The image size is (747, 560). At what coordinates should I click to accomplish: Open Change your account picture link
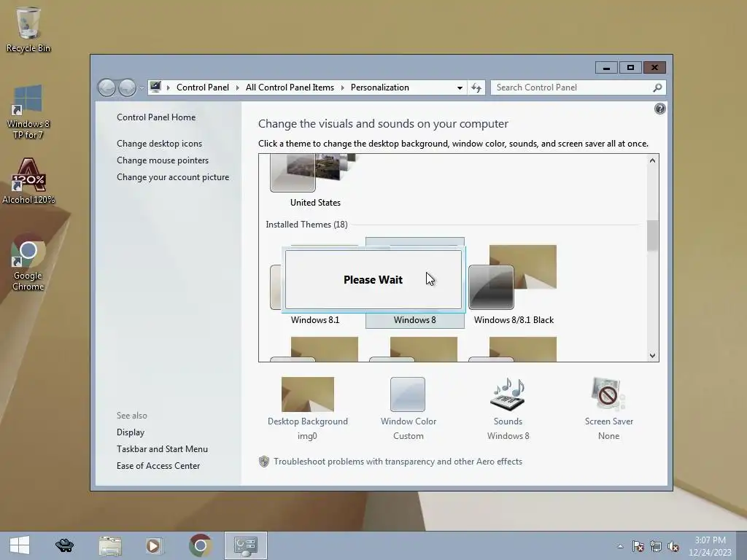(x=172, y=177)
